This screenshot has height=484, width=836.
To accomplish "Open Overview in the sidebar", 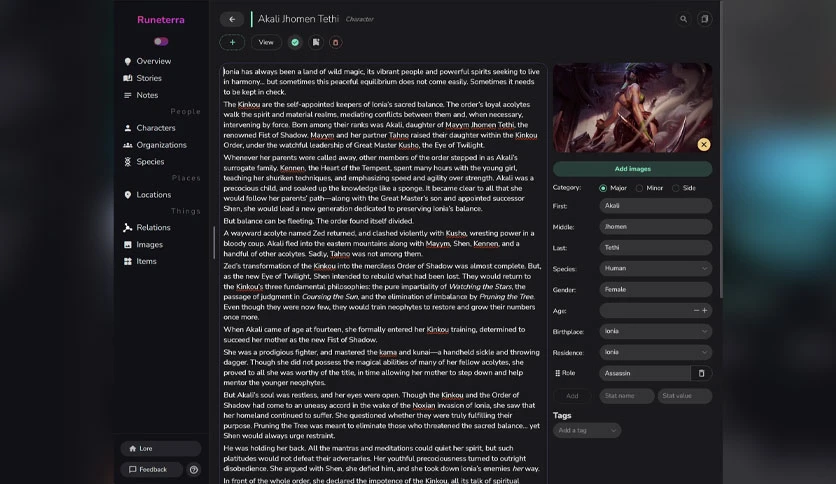I will (154, 61).
